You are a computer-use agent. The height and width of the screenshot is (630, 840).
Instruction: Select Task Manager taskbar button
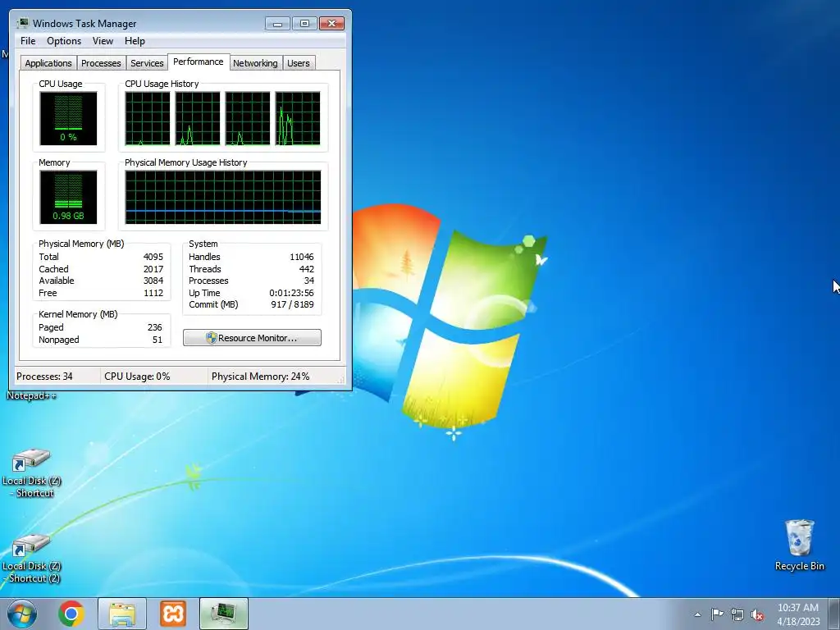(x=223, y=614)
